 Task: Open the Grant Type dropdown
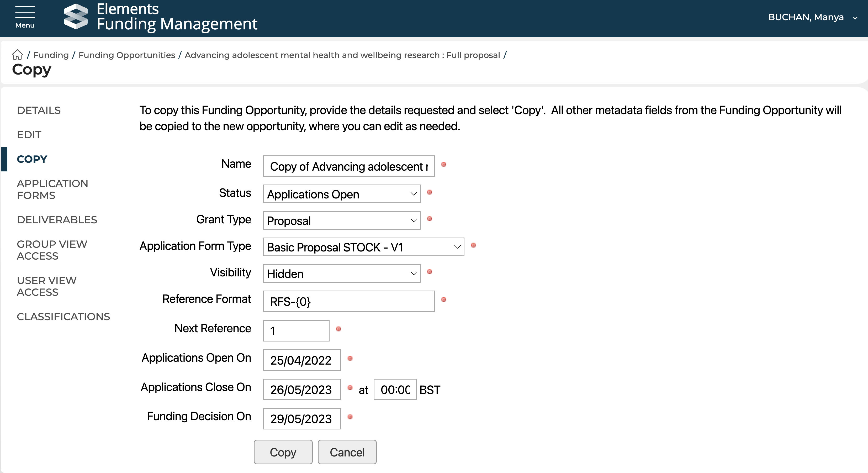(341, 220)
